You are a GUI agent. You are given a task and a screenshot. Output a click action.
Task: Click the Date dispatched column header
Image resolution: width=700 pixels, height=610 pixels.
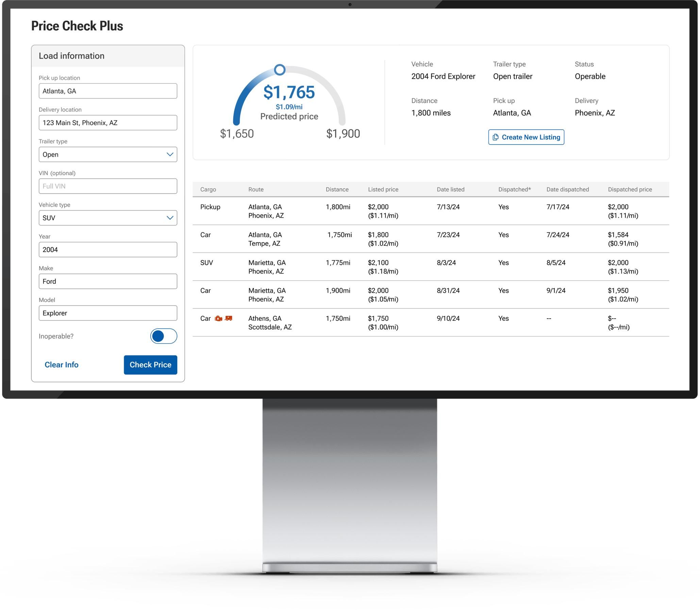point(568,189)
